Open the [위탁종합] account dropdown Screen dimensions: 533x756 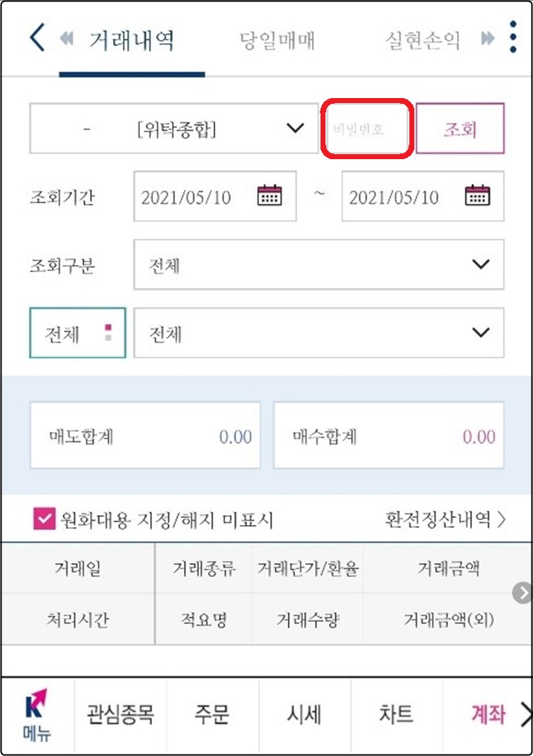tap(173, 129)
